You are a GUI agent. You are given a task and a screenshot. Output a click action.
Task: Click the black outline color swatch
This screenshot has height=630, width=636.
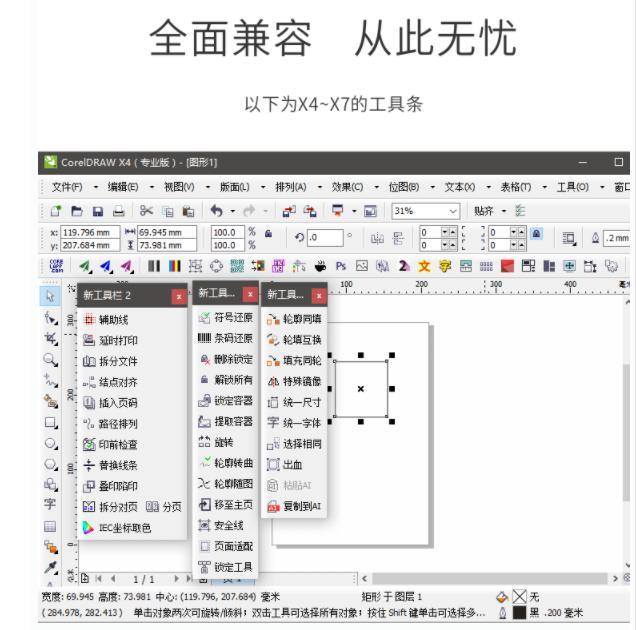(519, 613)
